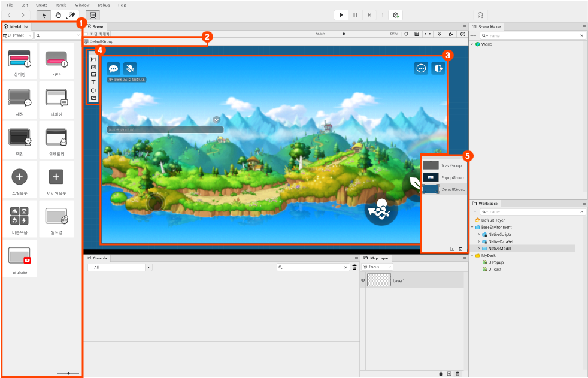Screen dimensions: 588x378
Task: Click the tool icon below T in UI toolbar
Action: coord(93,90)
